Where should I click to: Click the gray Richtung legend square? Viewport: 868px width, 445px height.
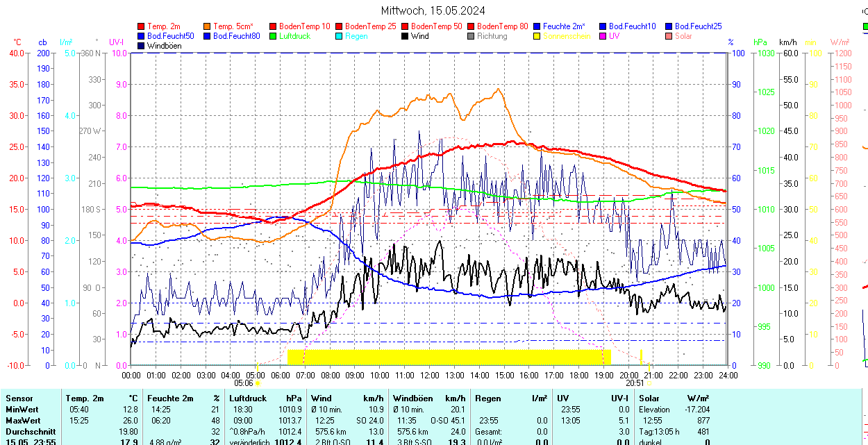[471, 36]
